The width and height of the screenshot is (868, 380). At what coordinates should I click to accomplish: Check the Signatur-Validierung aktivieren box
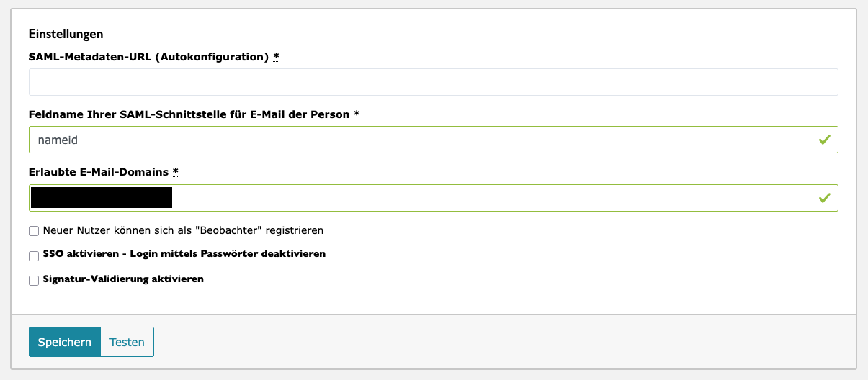[x=34, y=281]
